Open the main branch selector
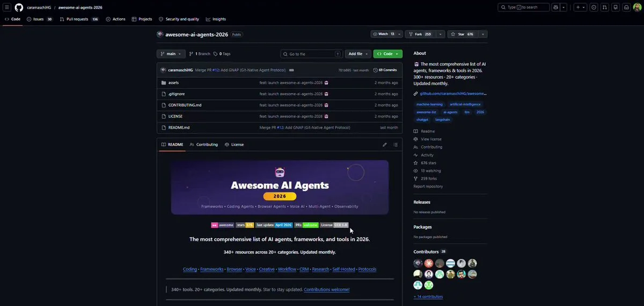 171,54
